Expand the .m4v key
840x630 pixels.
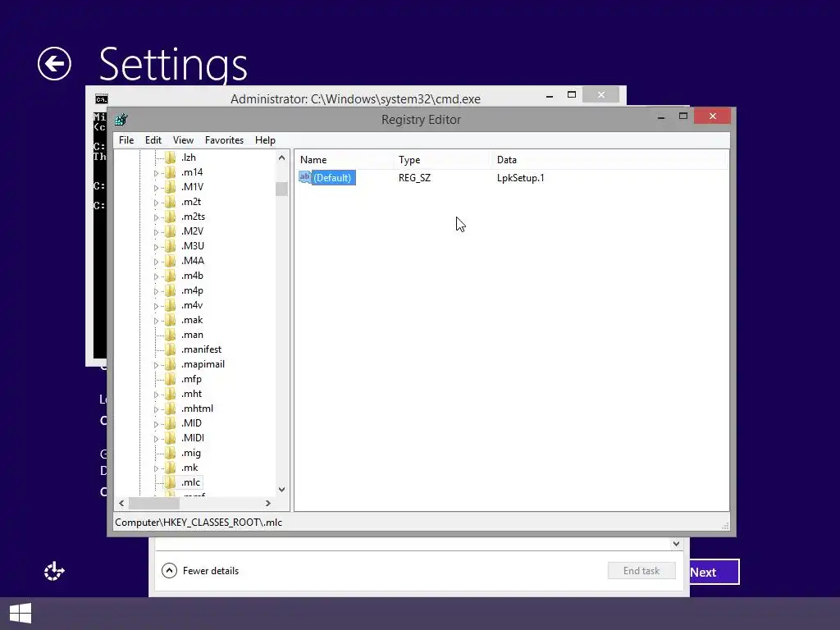tap(156, 306)
